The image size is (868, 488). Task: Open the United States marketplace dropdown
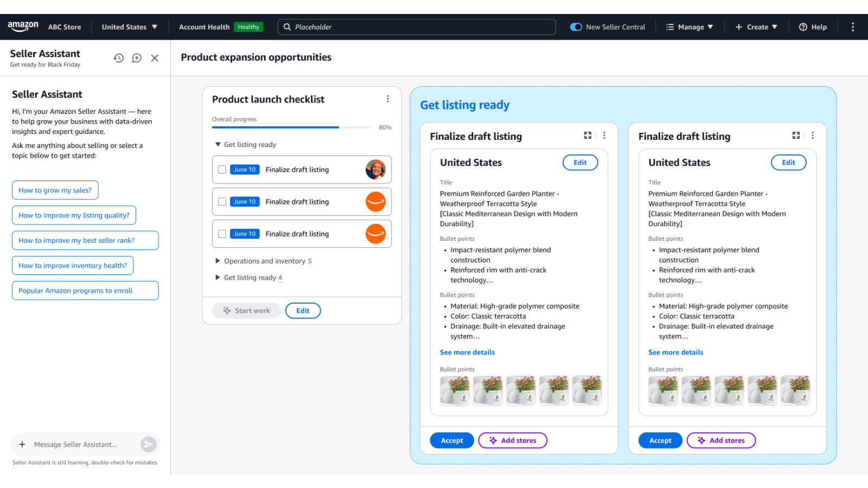[130, 27]
